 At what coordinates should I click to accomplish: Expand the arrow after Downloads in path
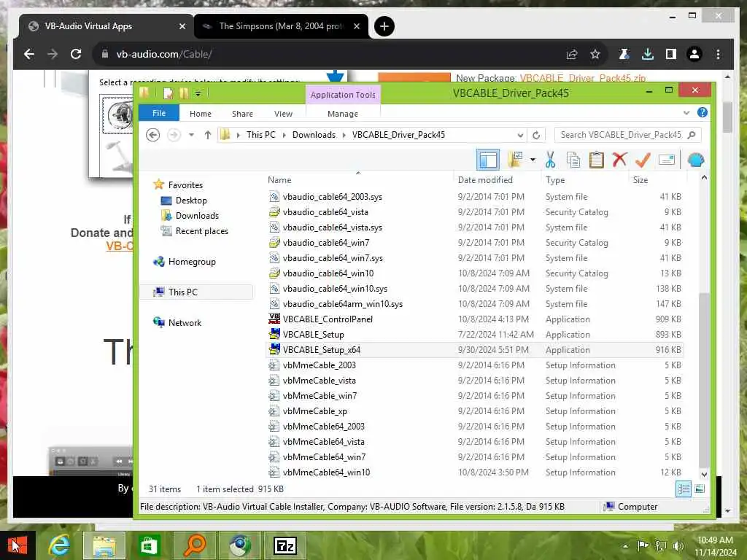tap(344, 135)
